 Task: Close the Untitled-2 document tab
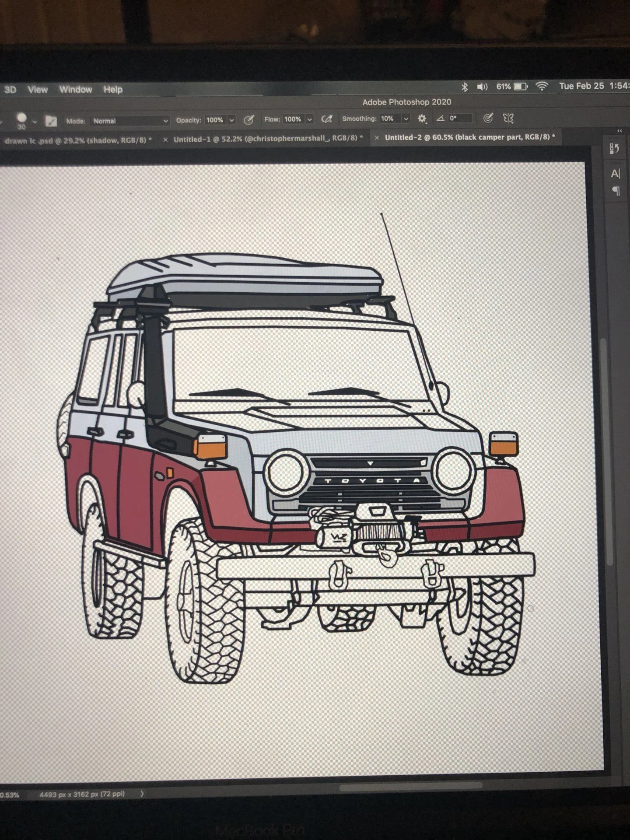click(x=377, y=138)
